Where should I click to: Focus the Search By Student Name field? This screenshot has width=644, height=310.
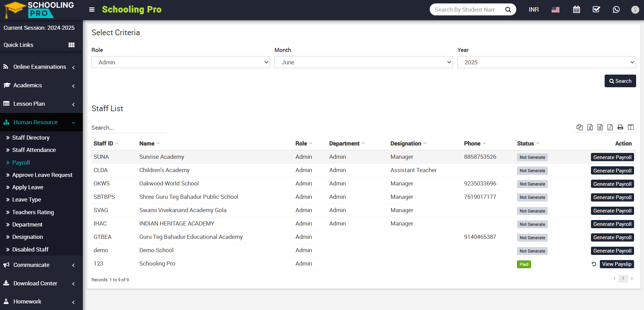[466, 10]
